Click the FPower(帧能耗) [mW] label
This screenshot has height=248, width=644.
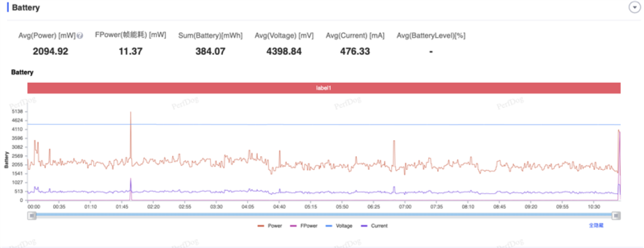(130, 35)
